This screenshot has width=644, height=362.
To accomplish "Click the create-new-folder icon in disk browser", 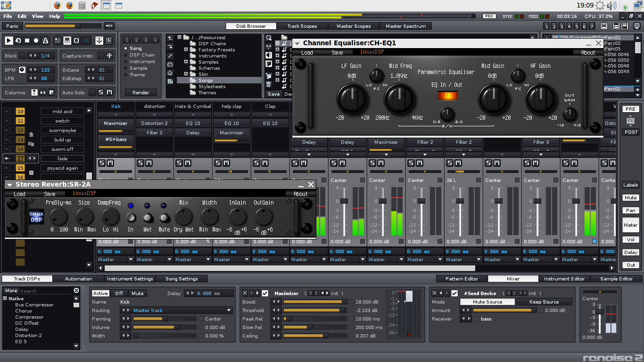I will pyautogui.click(x=269, y=75).
